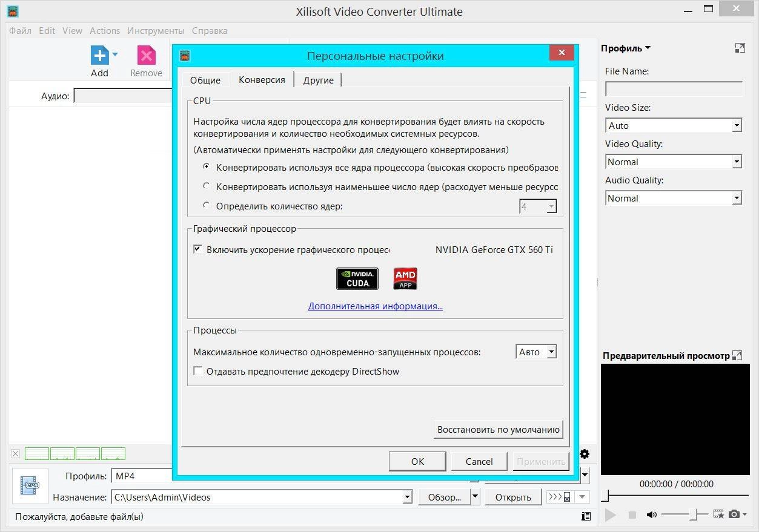Click the Обзор browse button
759x532 pixels.
coord(444,497)
